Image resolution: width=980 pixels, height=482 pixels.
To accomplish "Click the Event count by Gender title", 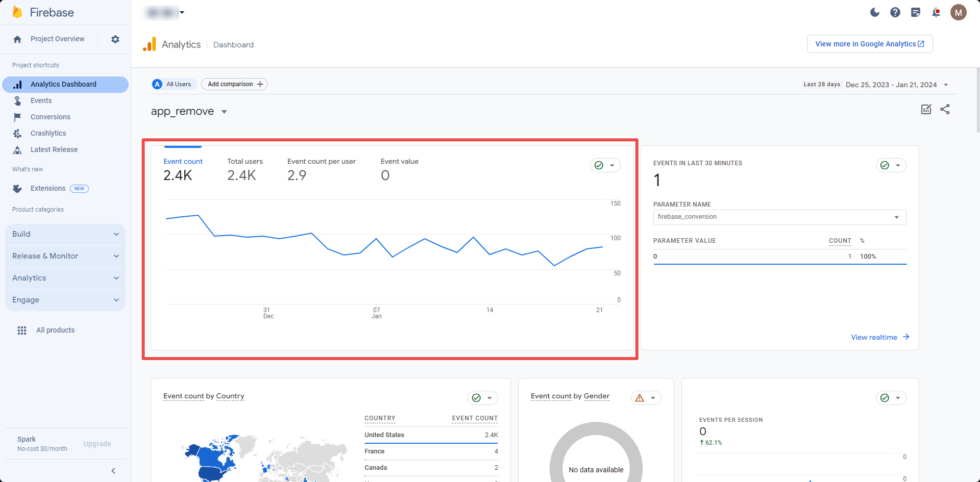I will point(570,396).
